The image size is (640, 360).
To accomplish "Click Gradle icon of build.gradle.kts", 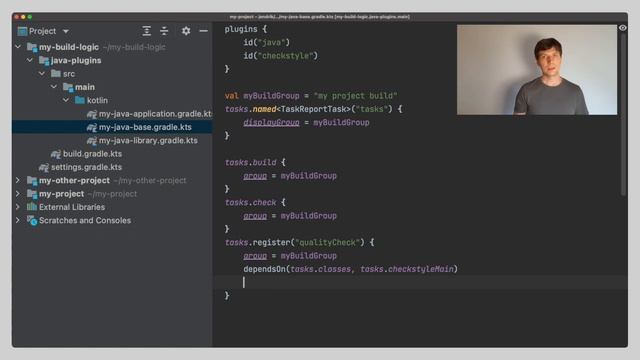I will click(56, 154).
